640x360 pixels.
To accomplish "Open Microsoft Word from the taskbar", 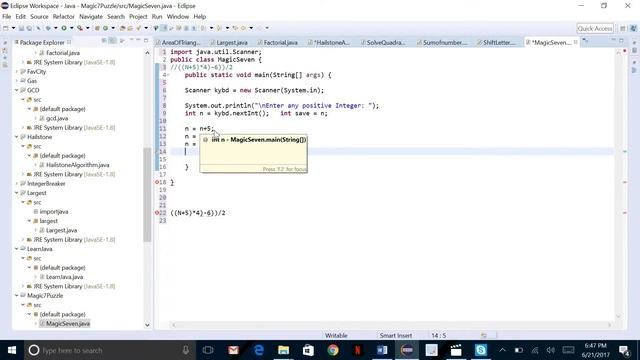I will [x=382, y=350].
